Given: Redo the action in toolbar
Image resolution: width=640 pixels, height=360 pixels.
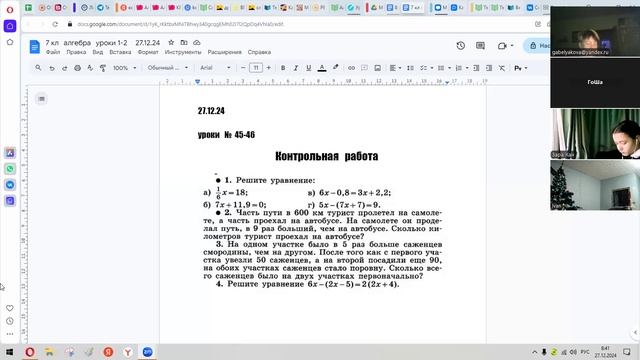Looking at the screenshot, I should coord(64,68).
